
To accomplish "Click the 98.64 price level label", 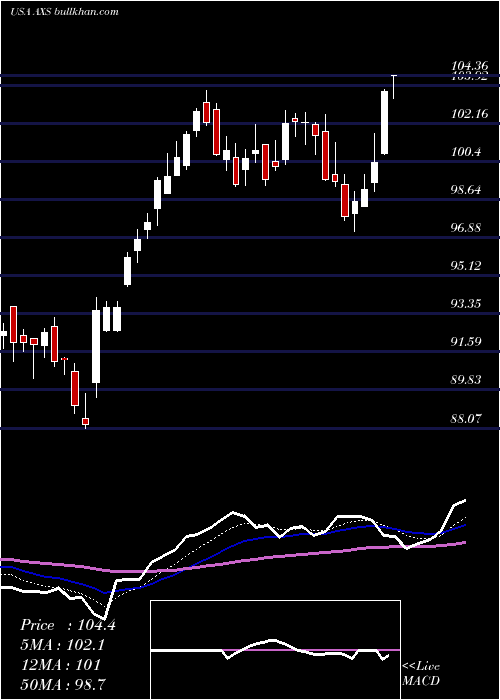I will pyautogui.click(x=467, y=190).
